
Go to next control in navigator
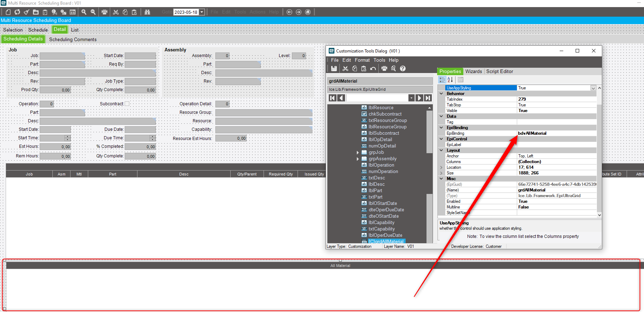tap(419, 98)
